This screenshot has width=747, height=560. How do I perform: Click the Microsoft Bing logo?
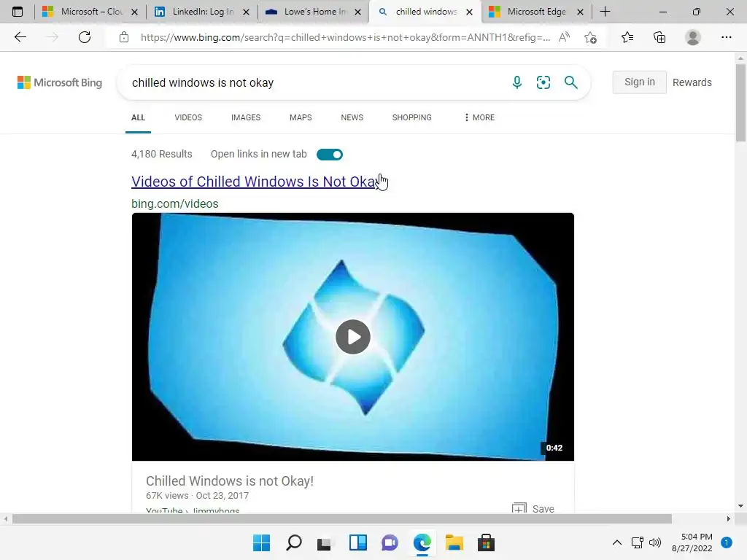tap(60, 82)
